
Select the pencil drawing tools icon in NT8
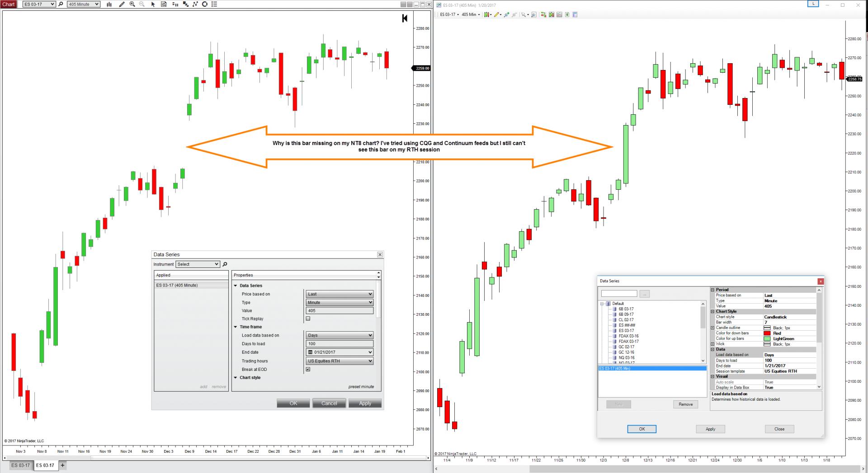point(122,4)
